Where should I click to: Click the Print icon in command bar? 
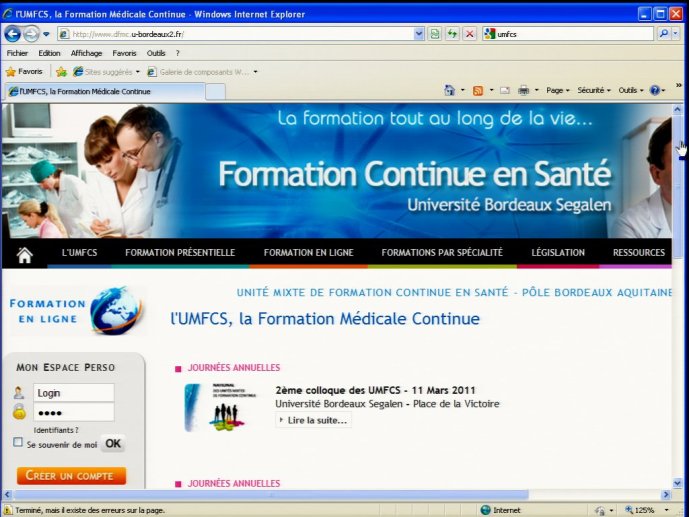[x=523, y=90]
